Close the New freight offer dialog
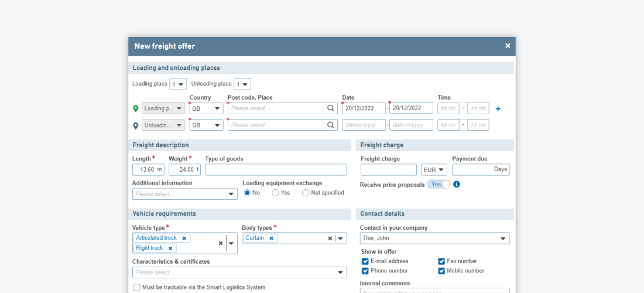Screen dimensions: 644x293 [508, 46]
